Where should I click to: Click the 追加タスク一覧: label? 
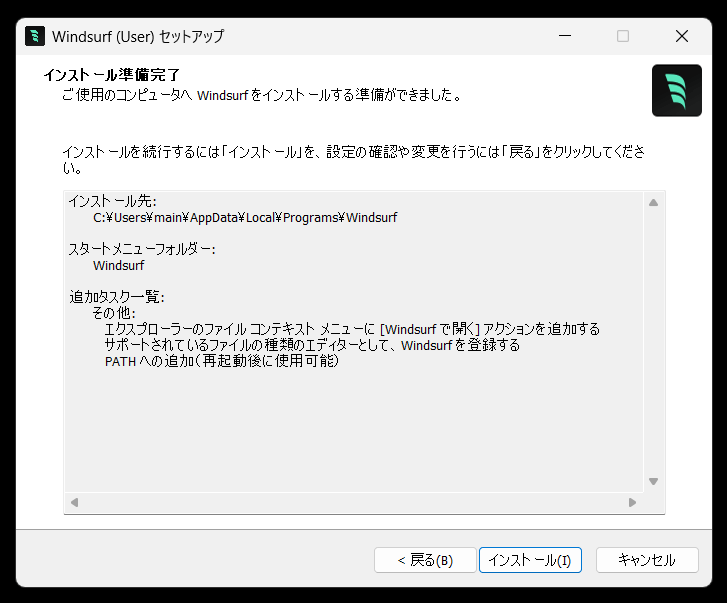point(117,297)
